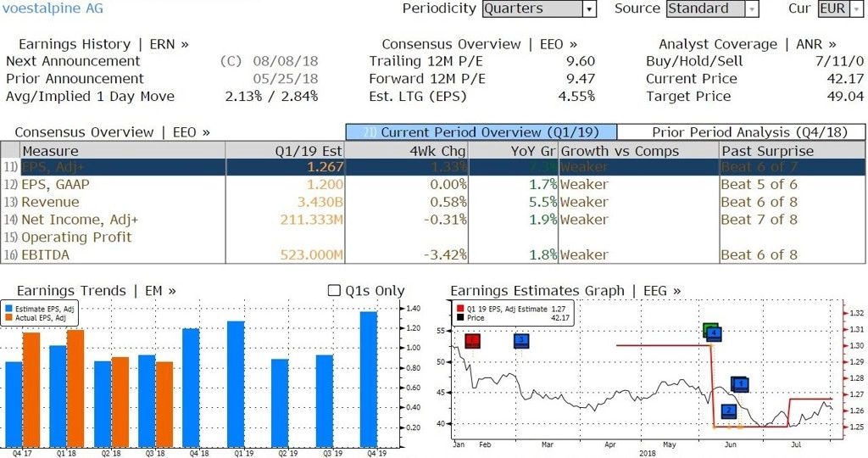Image resolution: width=868 pixels, height=458 pixels.
Task: Click the Target Price value 49.04
Action: (x=845, y=97)
